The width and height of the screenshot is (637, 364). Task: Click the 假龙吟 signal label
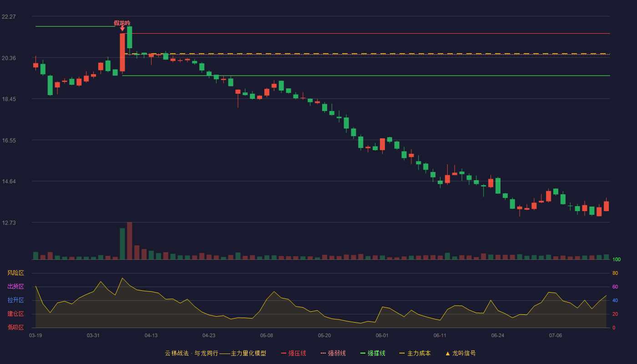[122, 23]
